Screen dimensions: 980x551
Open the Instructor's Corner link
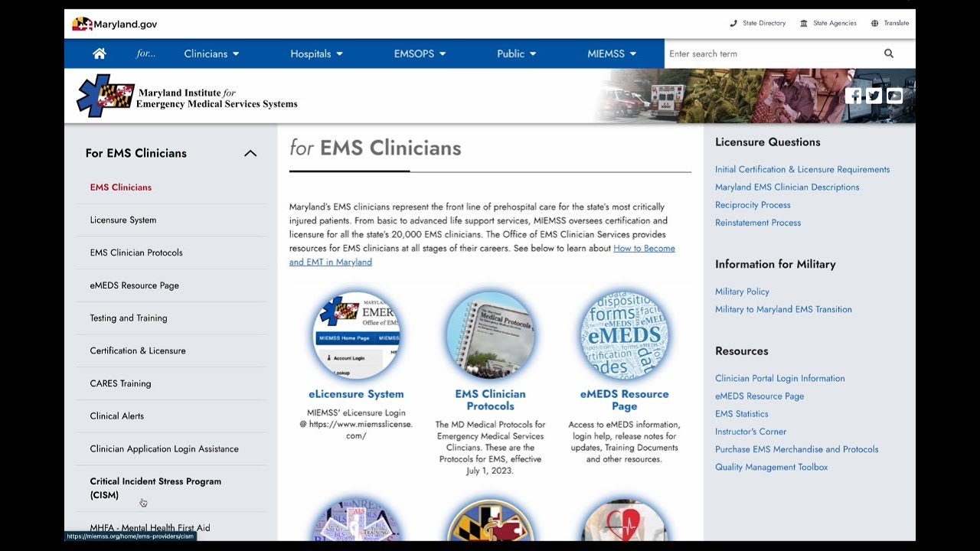[x=751, y=432]
